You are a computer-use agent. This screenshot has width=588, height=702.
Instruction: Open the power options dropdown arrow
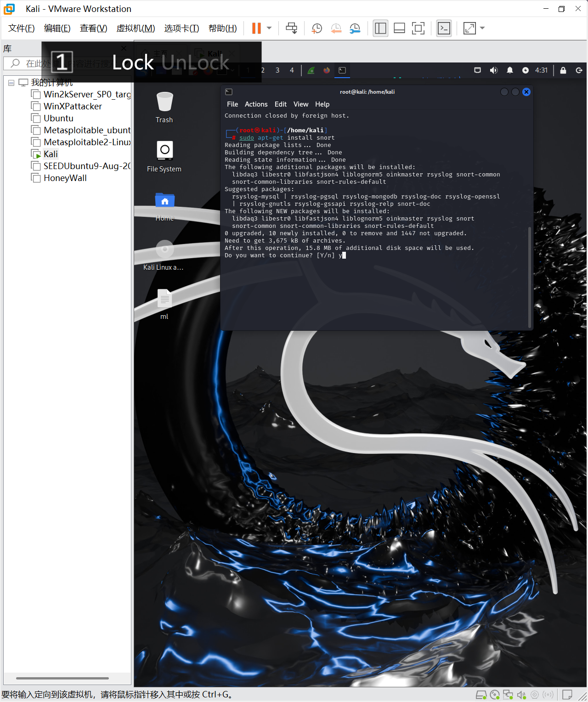269,28
